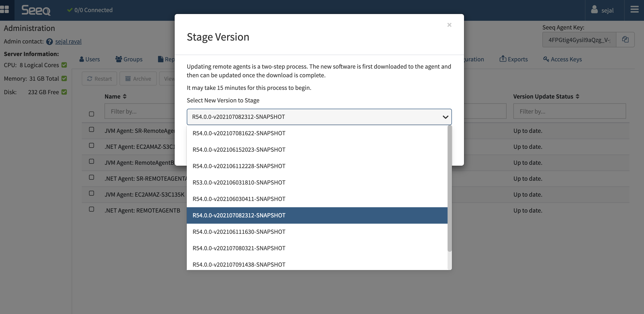Image resolution: width=644 pixels, height=314 pixels.
Task: Toggle the select-all agents checkbox
Action: 91,114
